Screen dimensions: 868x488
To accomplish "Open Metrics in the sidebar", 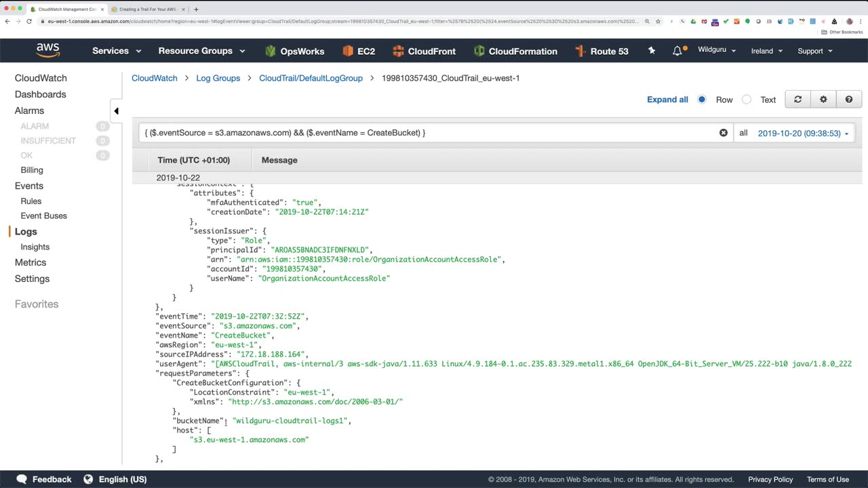I will coord(31,262).
